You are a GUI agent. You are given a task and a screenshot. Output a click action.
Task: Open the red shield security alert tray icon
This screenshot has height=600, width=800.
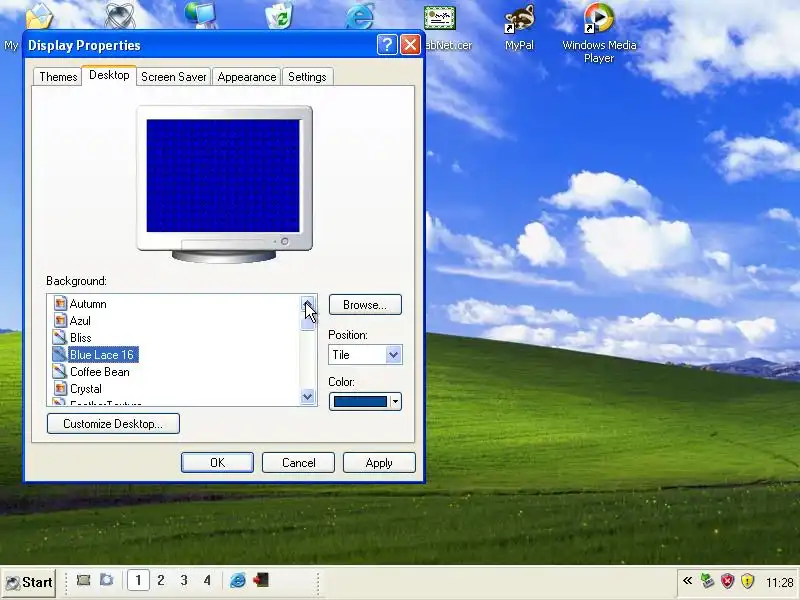728,581
